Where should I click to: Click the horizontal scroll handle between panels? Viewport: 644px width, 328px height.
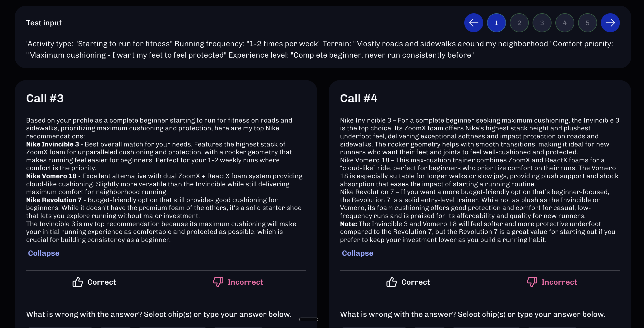pyautogui.click(x=308, y=319)
